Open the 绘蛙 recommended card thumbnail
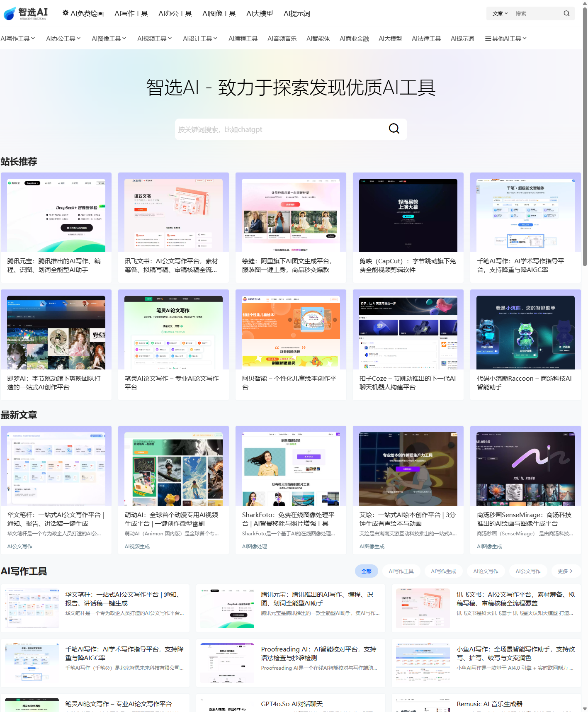Screen dimensions: 588x712 [291, 215]
